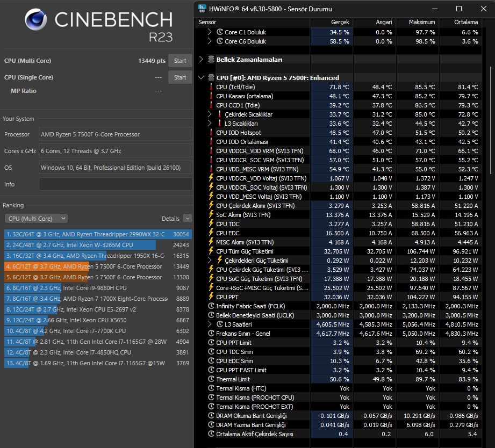495x448 pixels.
Task: Open the CPU (Multi Core) ranking dropdown
Action: (37, 219)
